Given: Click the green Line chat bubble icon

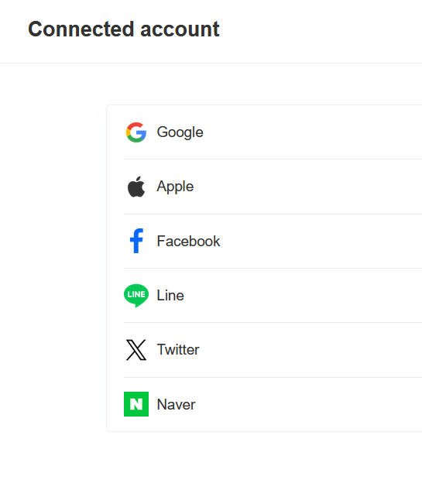Looking at the screenshot, I should 136,296.
